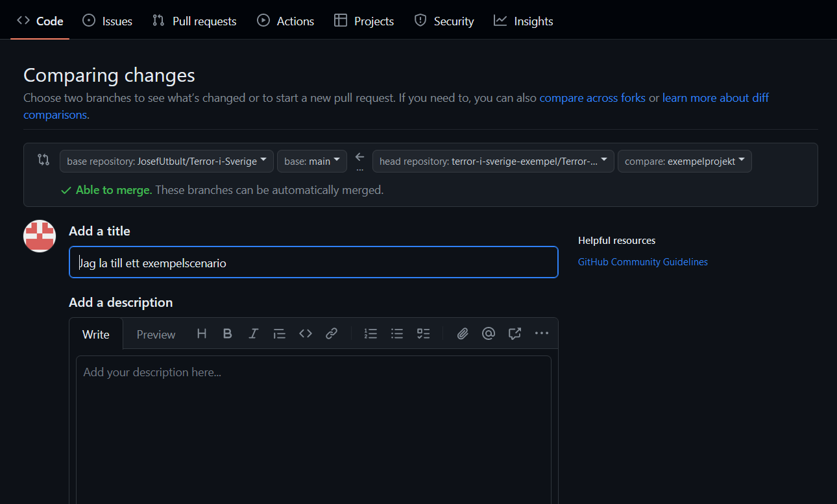The width and height of the screenshot is (837, 504).
Task: Click the user avatar beside the title
Action: coord(40,235)
